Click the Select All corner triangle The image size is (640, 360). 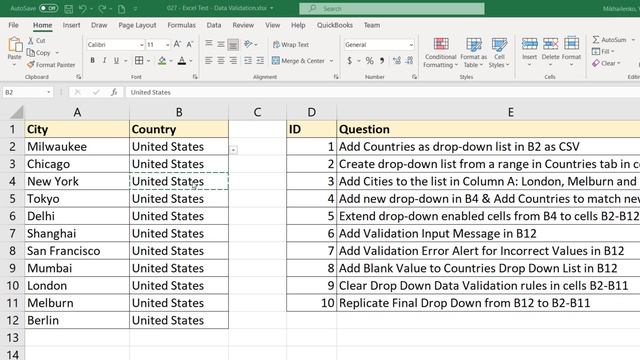16,112
